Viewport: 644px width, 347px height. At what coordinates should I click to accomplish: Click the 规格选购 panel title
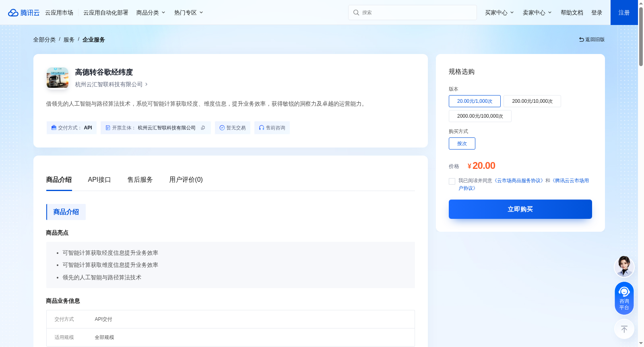click(x=462, y=72)
